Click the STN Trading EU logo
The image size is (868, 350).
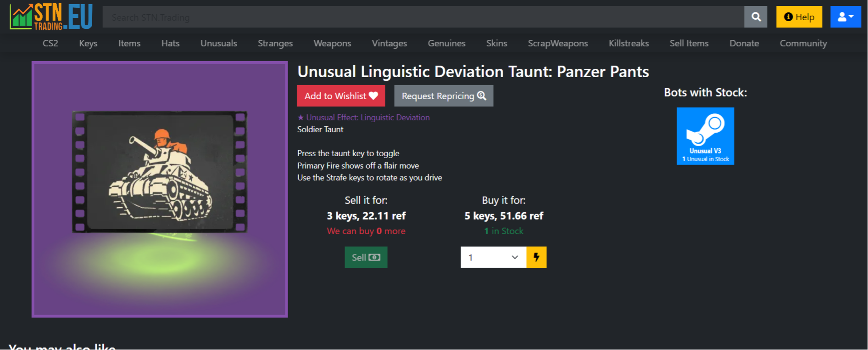(51, 17)
